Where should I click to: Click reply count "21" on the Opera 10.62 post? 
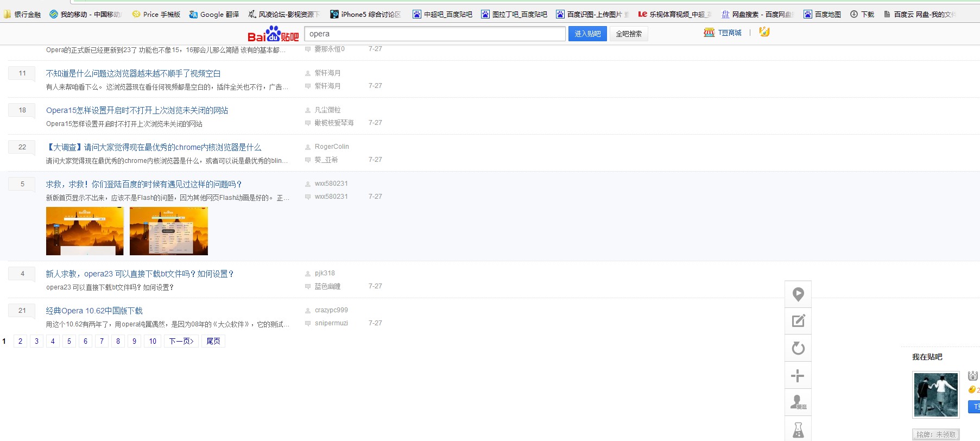click(x=22, y=310)
